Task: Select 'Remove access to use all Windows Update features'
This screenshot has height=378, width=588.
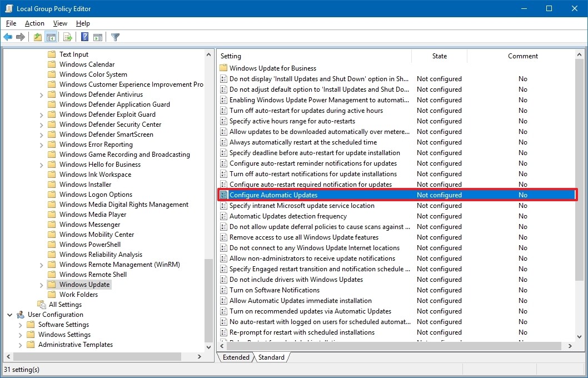Action: (304, 237)
